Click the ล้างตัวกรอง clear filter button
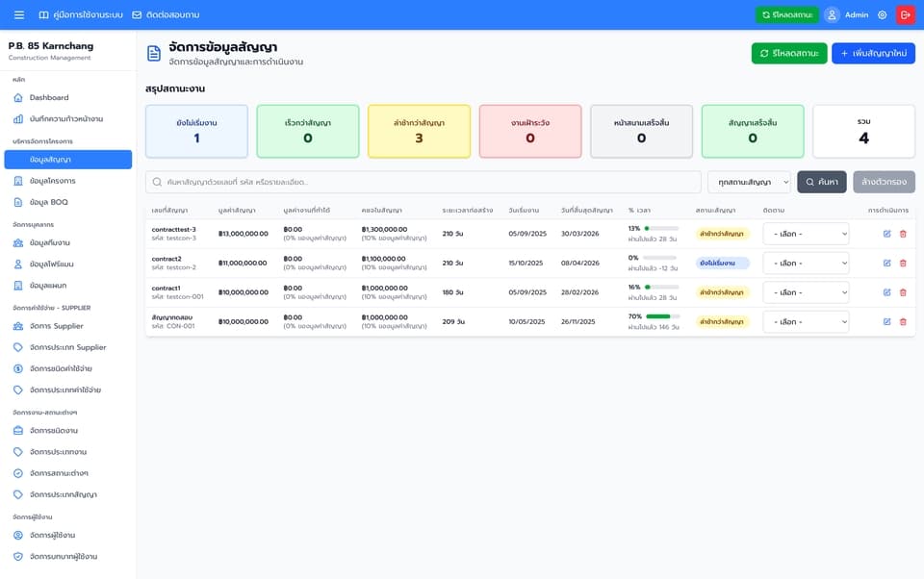 coord(884,182)
